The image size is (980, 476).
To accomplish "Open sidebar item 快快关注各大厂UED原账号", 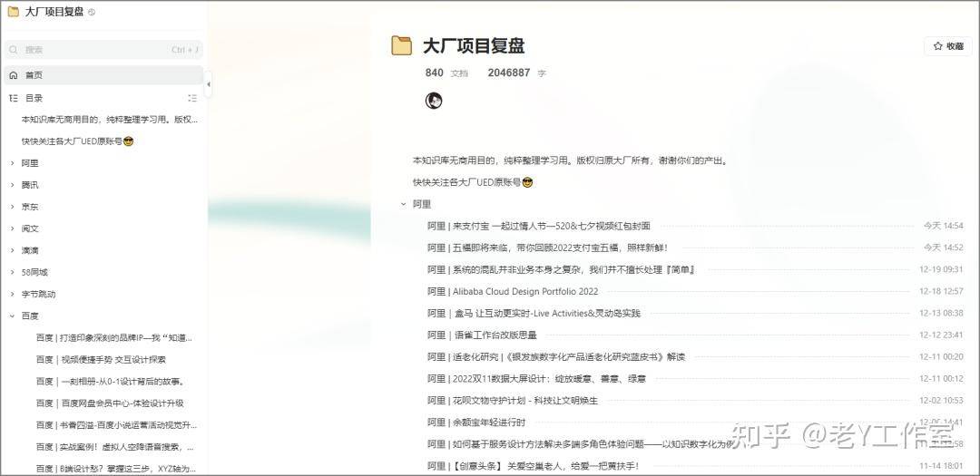I will [x=77, y=141].
